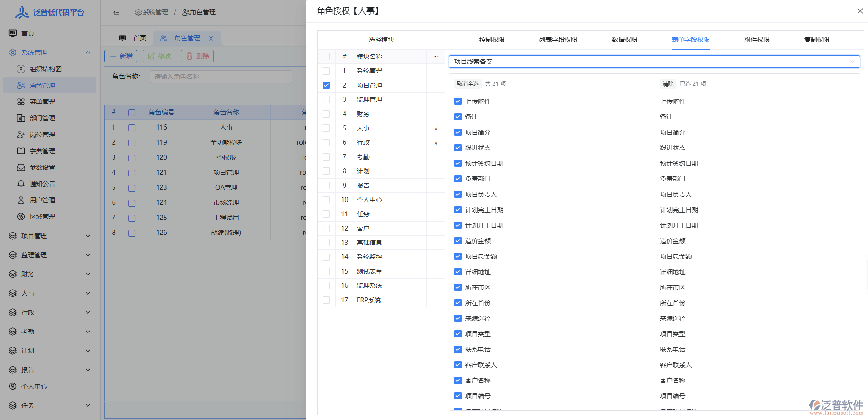Close the 角色授权 dialog
The width and height of the screenshot is (868, 420).
(860, 11)
